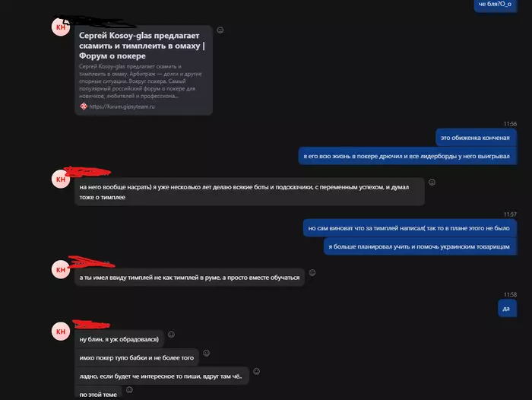This screenshot has width=532, height=400.
Task: Click the reaction smiley next to 'по этой теме'
Action: (x=129, y=390)
